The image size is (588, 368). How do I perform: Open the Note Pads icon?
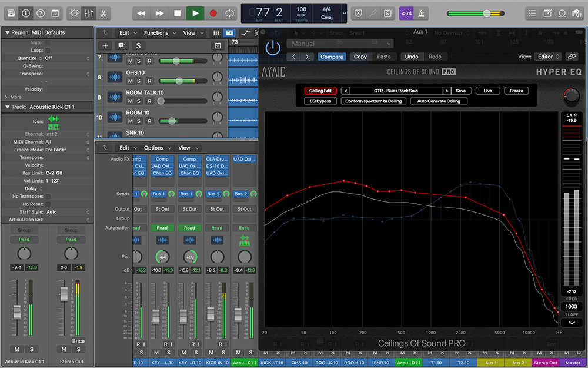pyautogui.click(x=547, y=14)
